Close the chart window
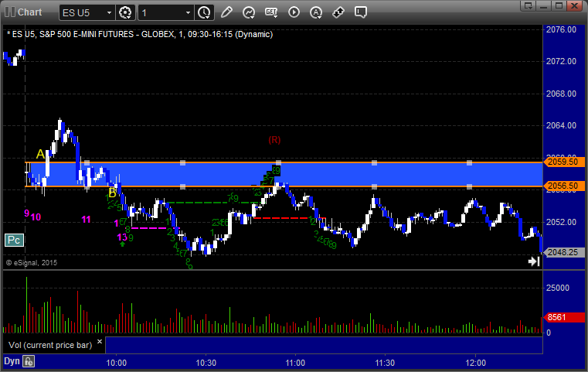 (x=574, y=5)
